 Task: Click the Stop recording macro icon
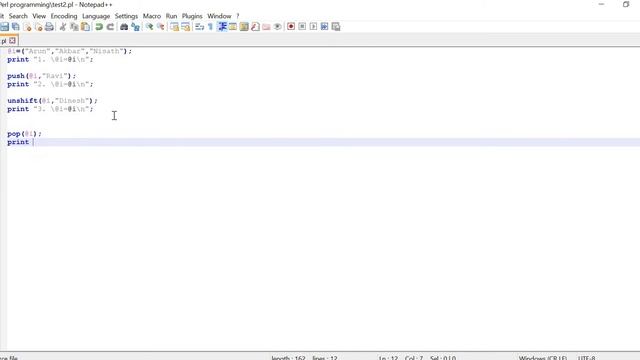tap(302, 27)
